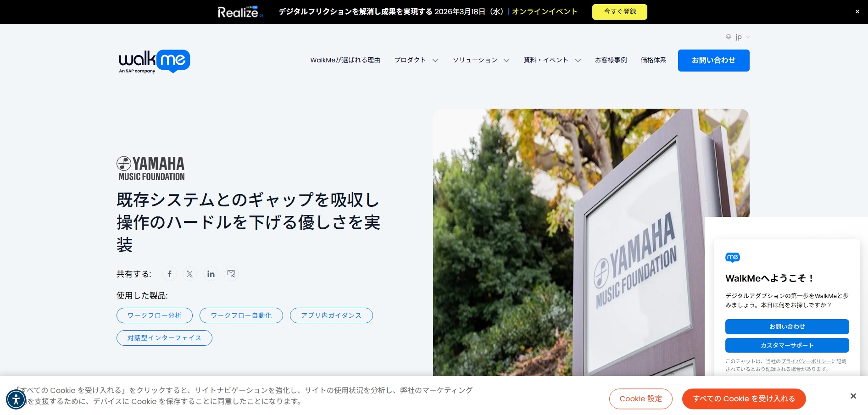Share the article by email icon
868x415 pixels.
231,274
